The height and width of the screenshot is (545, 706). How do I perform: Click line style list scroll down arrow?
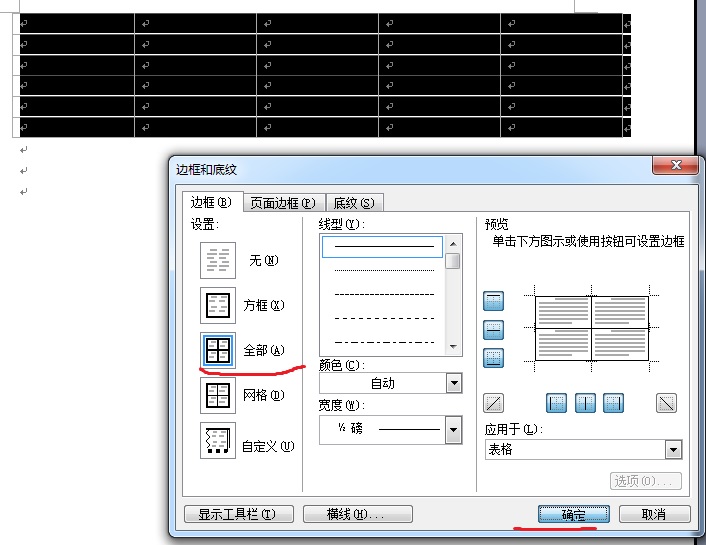pyautogui.click(x=453, y=347)
